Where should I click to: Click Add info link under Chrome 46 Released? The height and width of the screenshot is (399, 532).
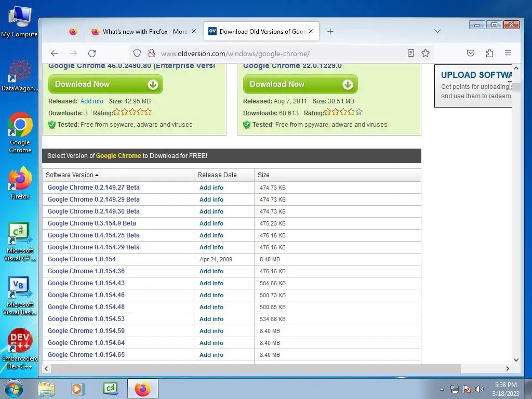tap(91, 101)
